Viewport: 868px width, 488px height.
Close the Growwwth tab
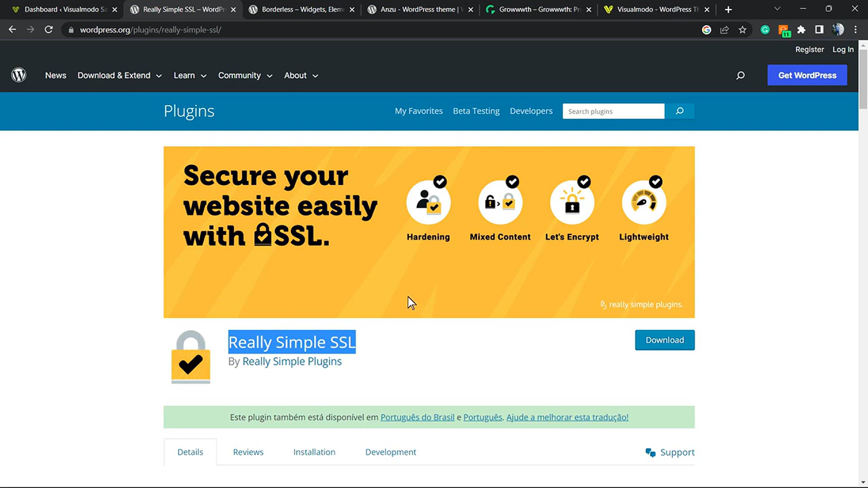tap(589, 9)
